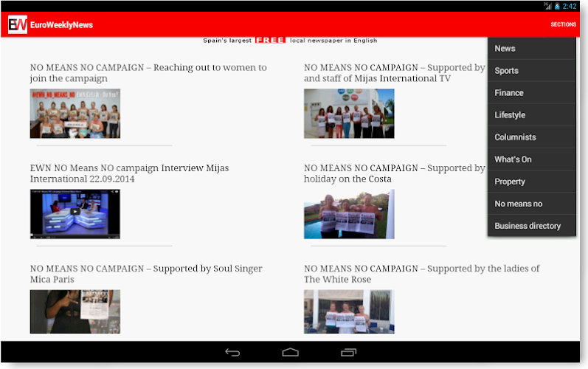Tap Mica Paris photo thumbnail

click(75, 311)
